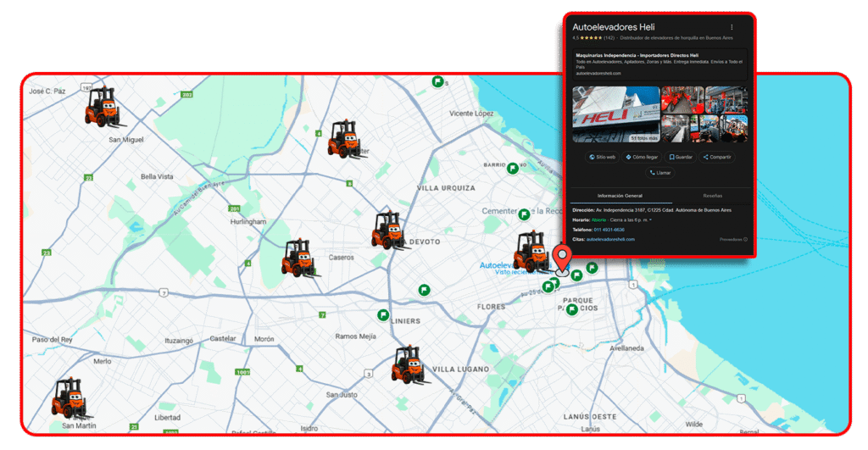Viewport: 868px width, 450px height.
Task: Click the Compartir share button
Action: 717,157
